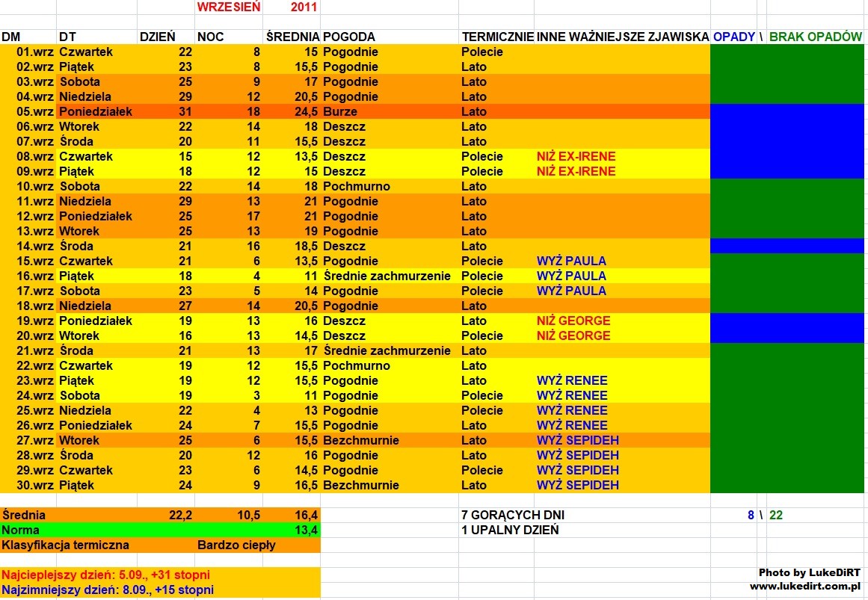Viewport: 868px width, 600px height.
Task: Select NIŻ GEORGE in the 20.wrz row
Action: click(573, 335)
